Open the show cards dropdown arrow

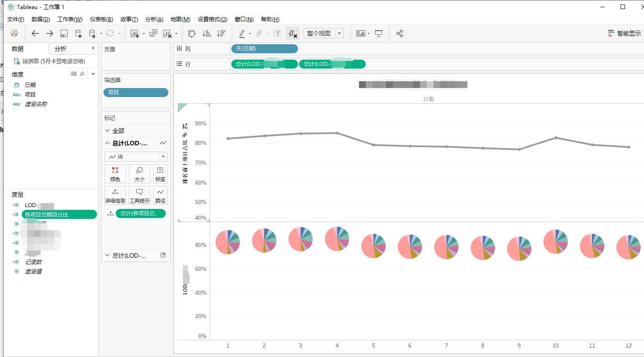click(369, 34)
